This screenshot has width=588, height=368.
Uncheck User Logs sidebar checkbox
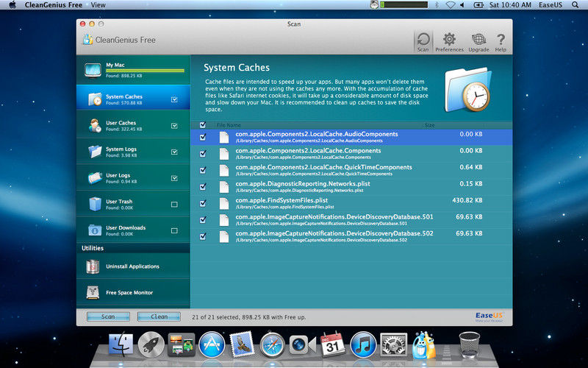[174, 178]
